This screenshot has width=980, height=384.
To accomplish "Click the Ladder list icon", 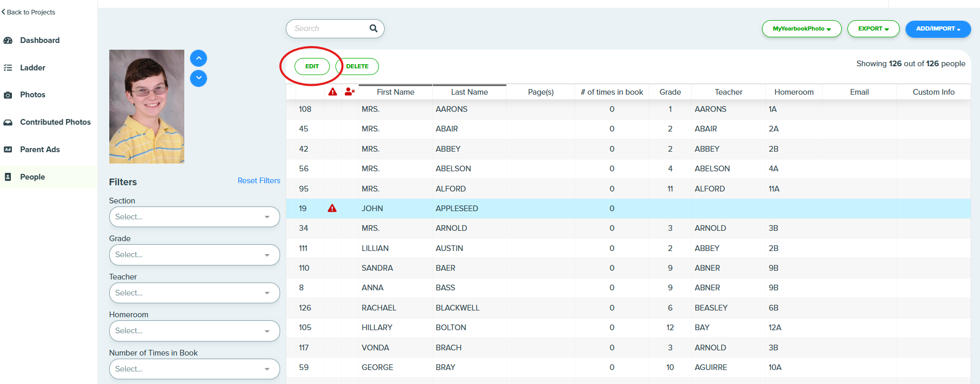I will click(8, 68).
